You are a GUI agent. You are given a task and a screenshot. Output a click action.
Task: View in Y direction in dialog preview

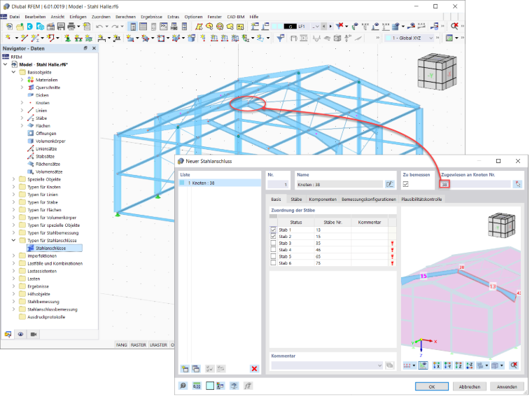coord(447,365)
